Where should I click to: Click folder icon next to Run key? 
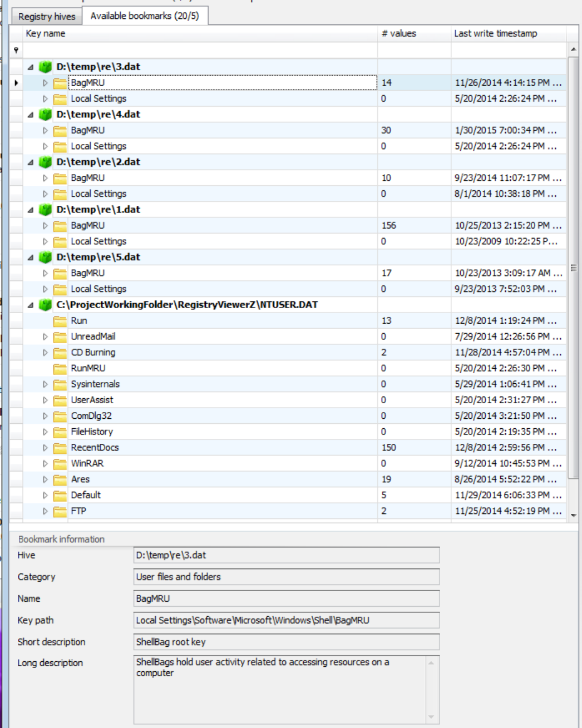click(x=60, y=321)
